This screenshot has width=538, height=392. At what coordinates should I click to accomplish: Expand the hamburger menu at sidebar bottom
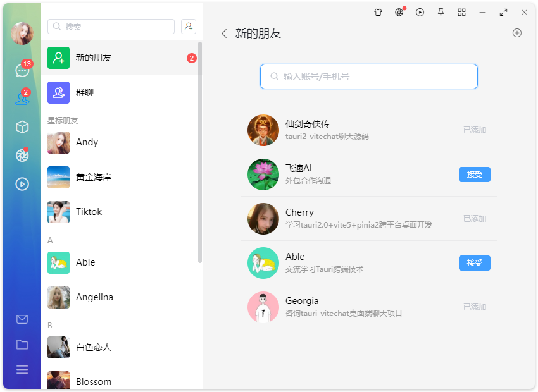click(x=22, y=369)
